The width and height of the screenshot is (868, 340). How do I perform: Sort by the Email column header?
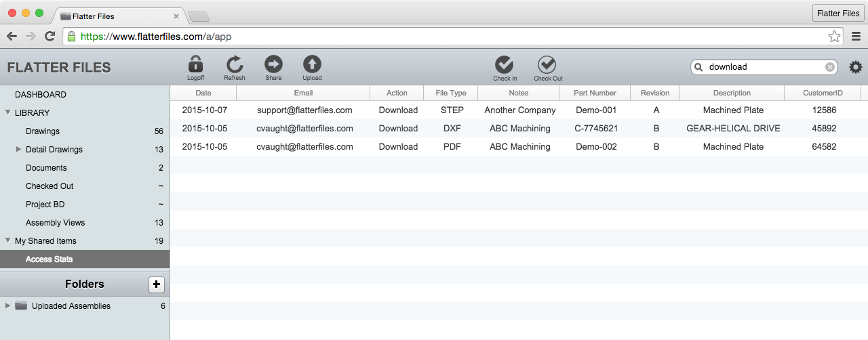303,93
